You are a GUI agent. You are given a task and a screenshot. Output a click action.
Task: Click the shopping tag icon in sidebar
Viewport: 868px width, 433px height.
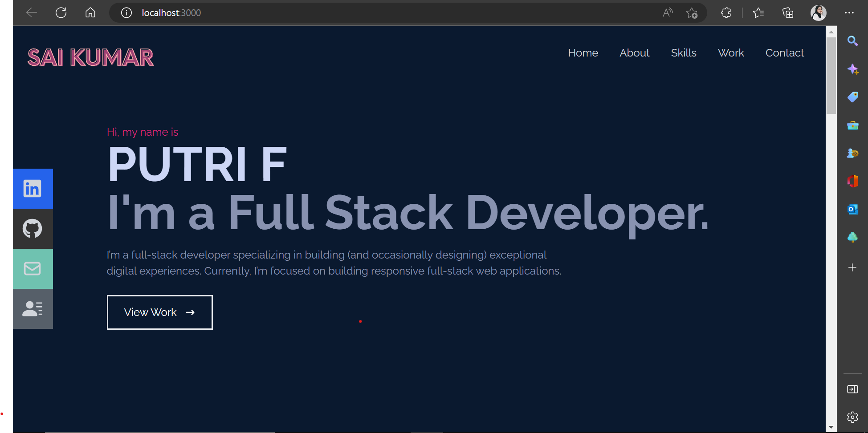point(853,97)
